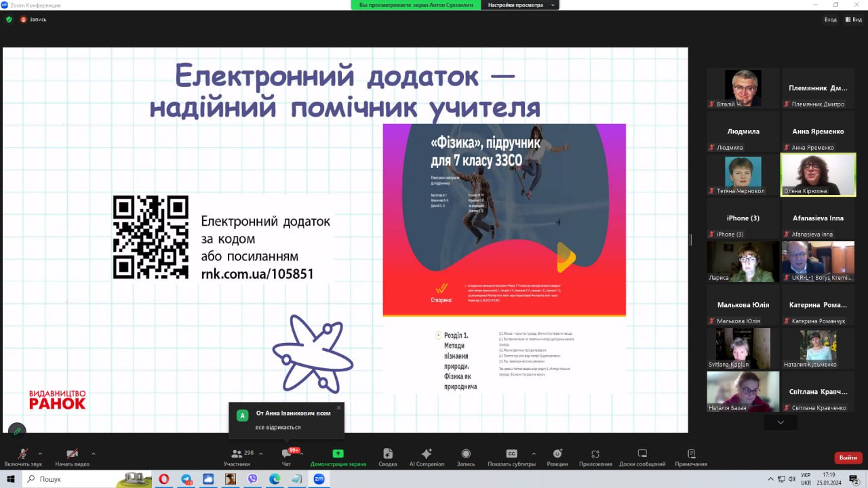868x488 pixels.
Task: Open the Участники participants panel
Action: tap(237, 454)
